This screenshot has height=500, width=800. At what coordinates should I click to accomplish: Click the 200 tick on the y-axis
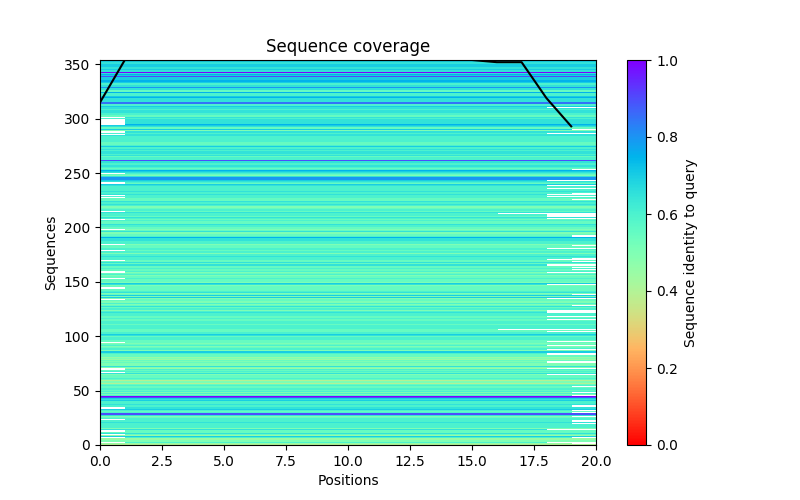tap(81, 228)
